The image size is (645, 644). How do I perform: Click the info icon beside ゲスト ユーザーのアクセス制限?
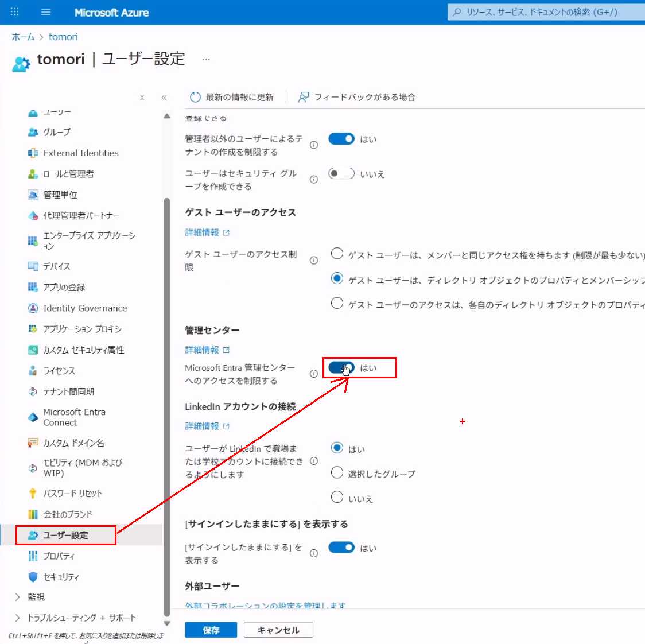314,261
